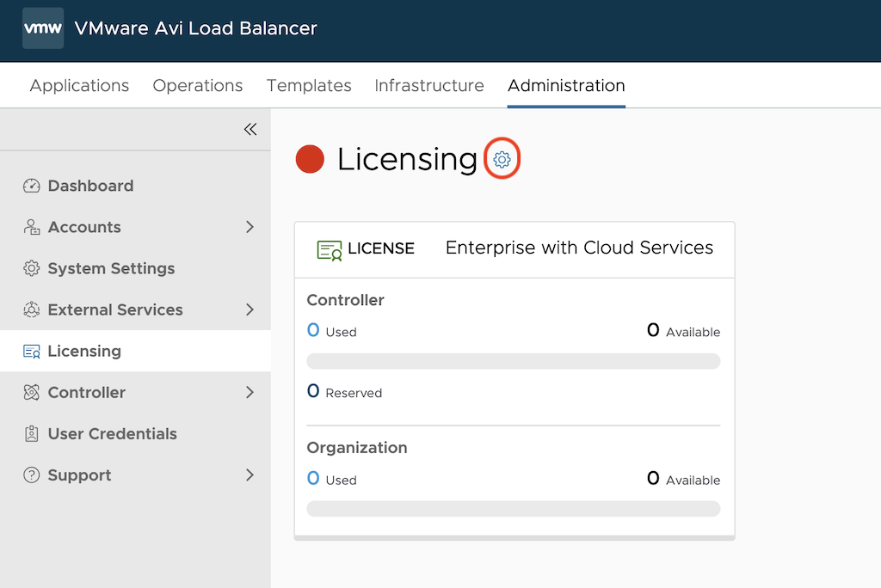881x588 pixels.
Task: Click the Controller sidebar icon
Action: click(x=32, y=393)
